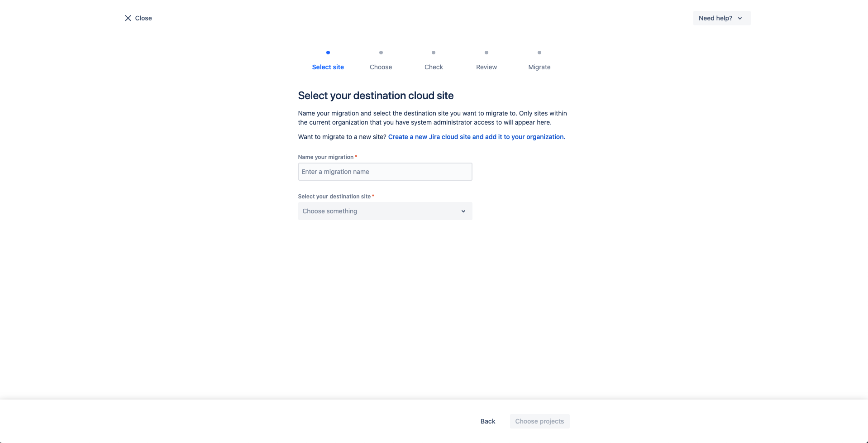Image resolution: width=868 pixels, height=443 pixels.
Task: Go to the Choose step label
Action: [x=381, y=67]
